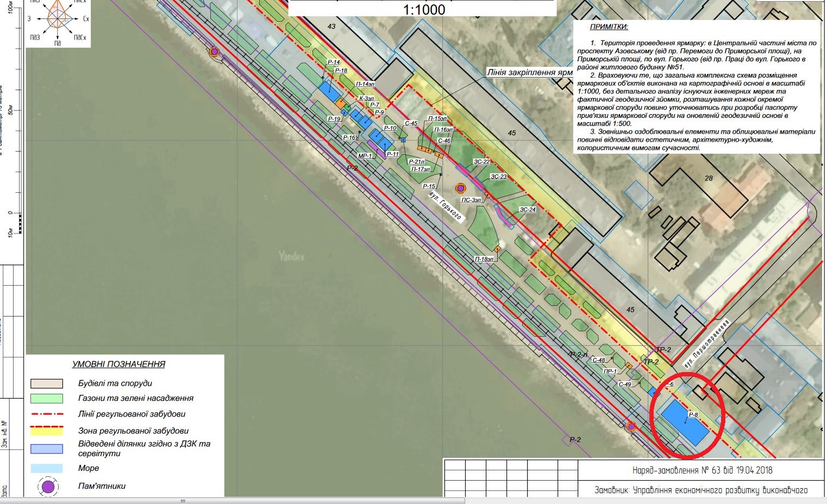Image resolution: width=827 pixels, height=504 pixels.
Task: Click the П-17зл label
Action: [x=421, y=169]
